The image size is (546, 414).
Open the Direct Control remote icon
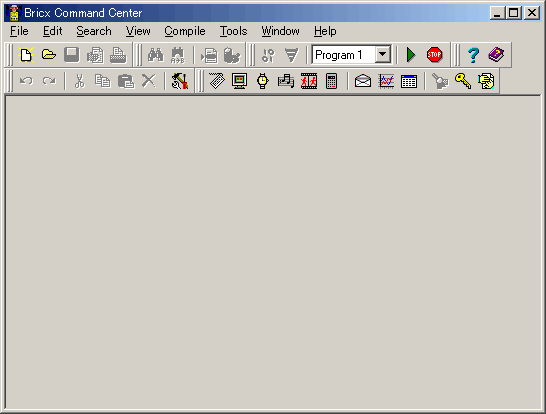point(217,81)
